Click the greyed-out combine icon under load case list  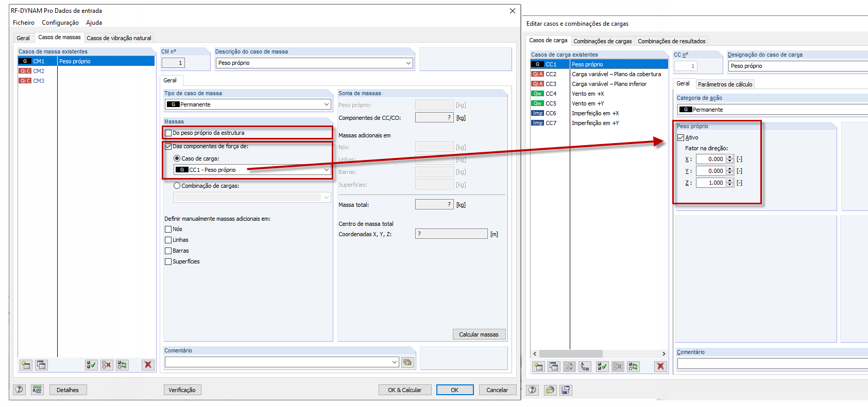click(x=569, y=366)
